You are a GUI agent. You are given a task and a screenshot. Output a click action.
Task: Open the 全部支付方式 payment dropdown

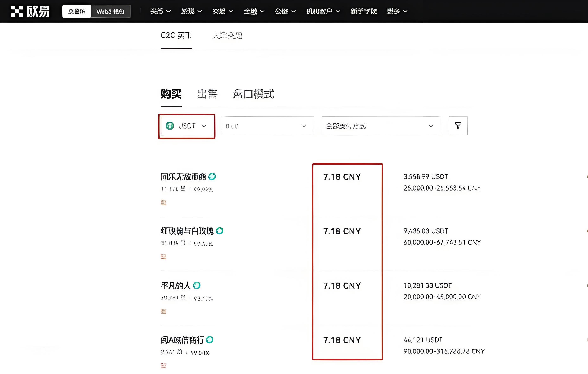point(381,126)
